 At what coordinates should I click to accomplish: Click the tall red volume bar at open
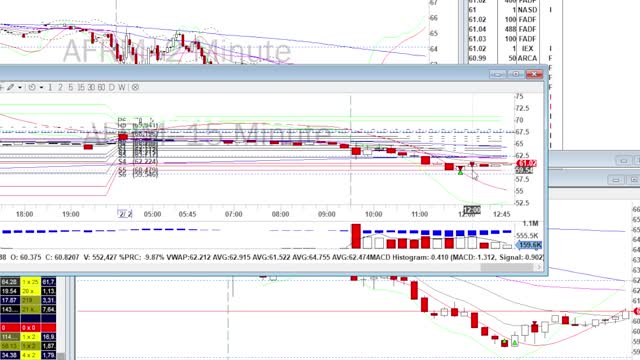356,236
